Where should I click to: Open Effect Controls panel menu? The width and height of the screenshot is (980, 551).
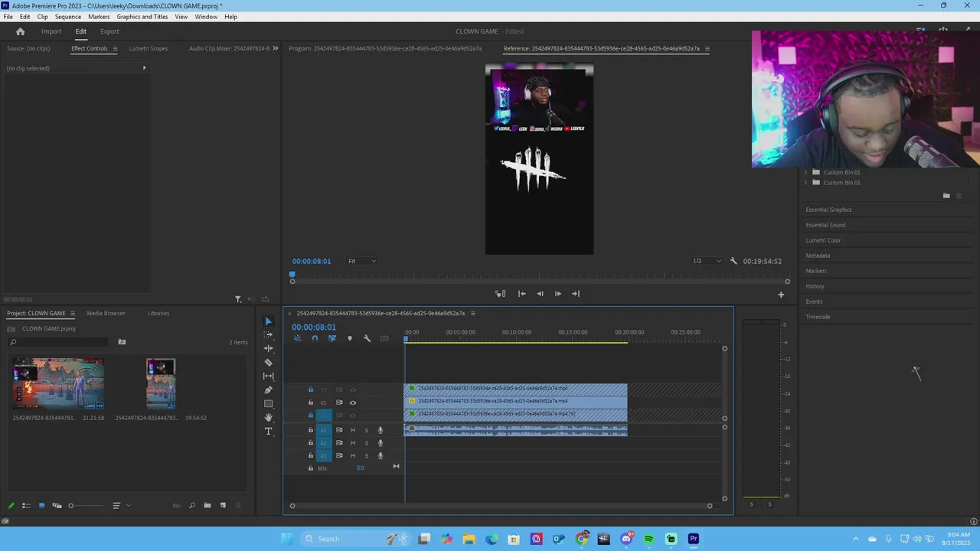click(115, 49)
